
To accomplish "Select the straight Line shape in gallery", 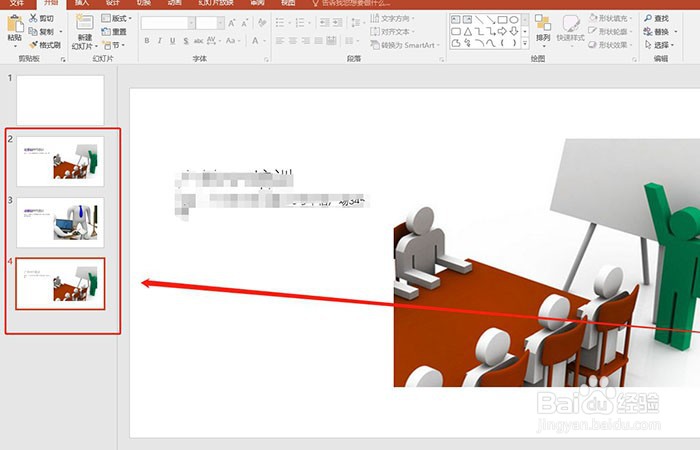I will (x=479, y=20).
